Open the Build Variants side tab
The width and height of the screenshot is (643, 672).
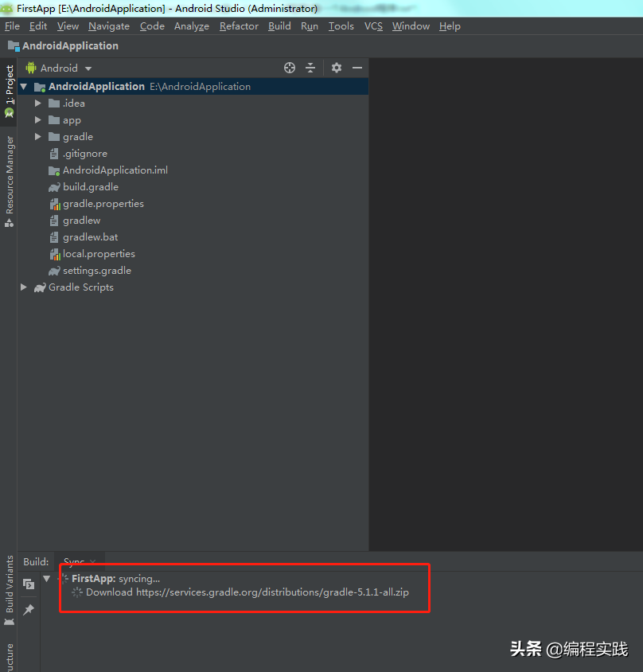pos(9,591)
